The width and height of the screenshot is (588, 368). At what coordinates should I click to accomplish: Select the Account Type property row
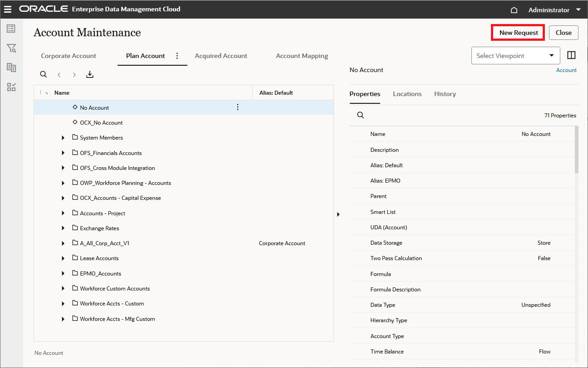[x=462, y=336]
